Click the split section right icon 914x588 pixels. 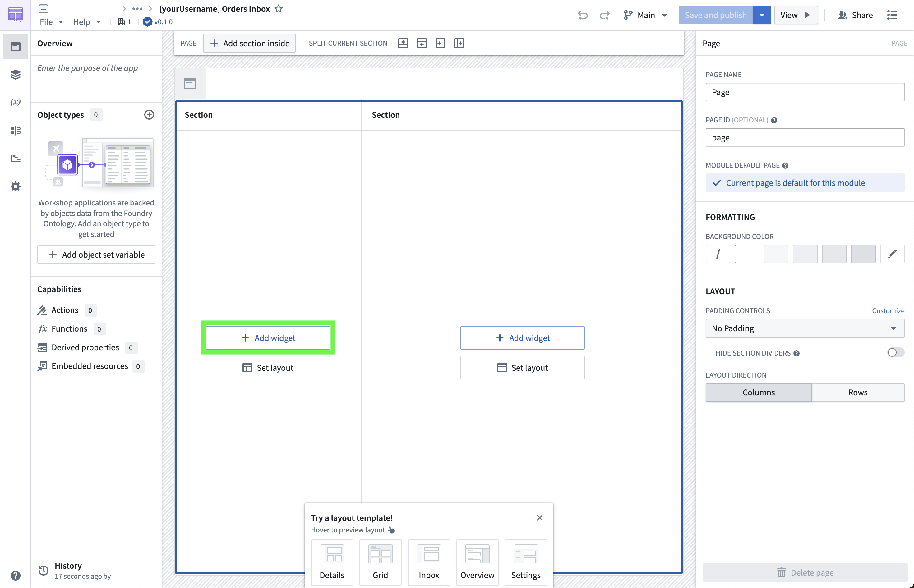pyautogui.click(x=459, y=43)
